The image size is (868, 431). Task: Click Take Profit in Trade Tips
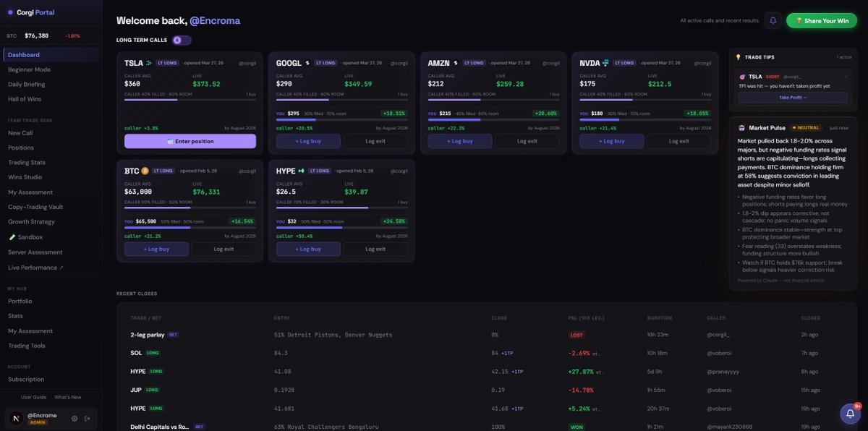[793, 97]
